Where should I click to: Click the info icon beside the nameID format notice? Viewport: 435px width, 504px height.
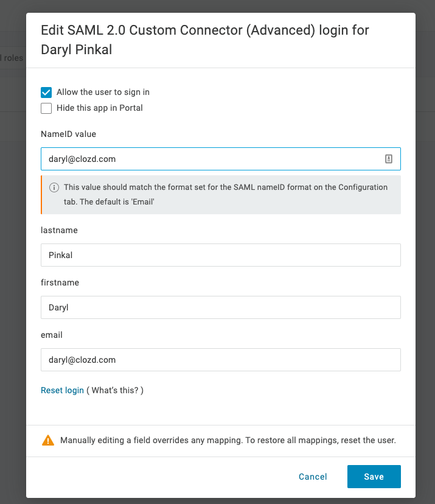pos(54,187)
